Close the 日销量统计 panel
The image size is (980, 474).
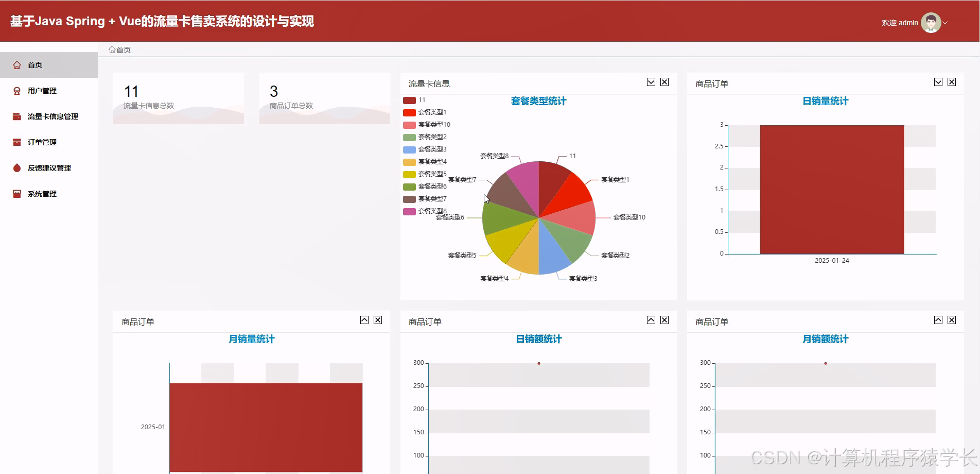click(952, 82)
